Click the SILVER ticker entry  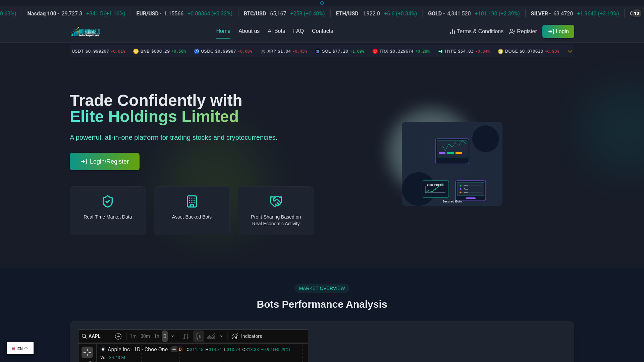click(575, 13)
